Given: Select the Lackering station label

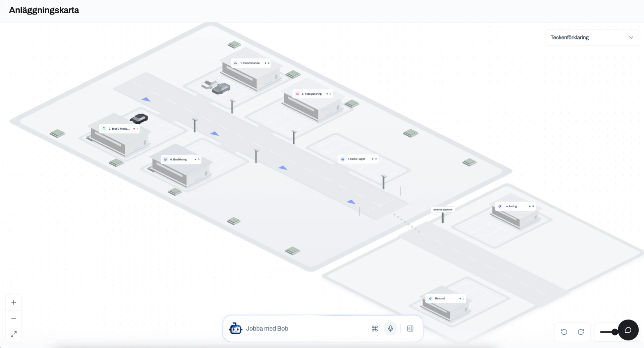Looking at the screenshot, I should [515, 206].
